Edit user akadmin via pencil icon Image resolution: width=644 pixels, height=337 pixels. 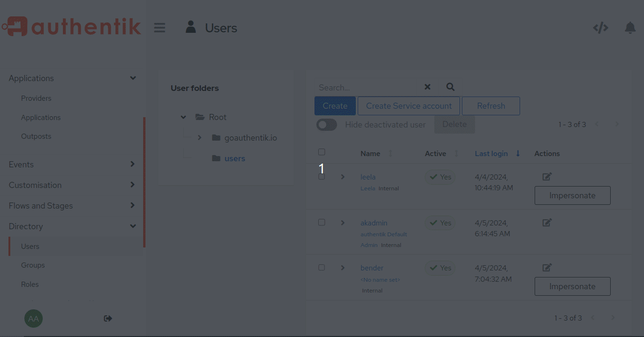547,223
